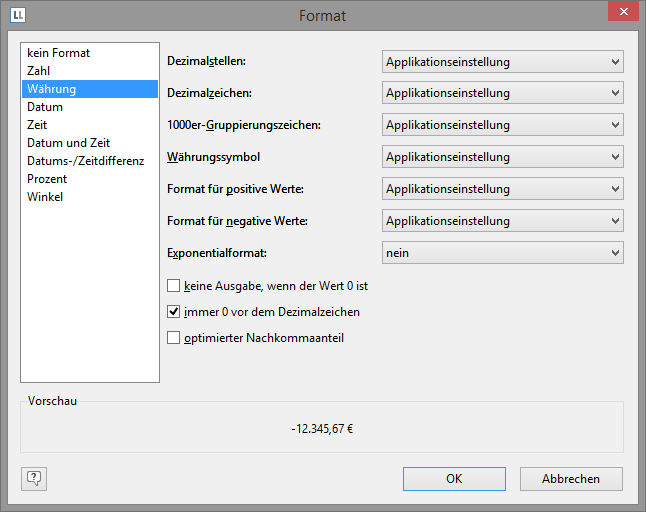Open the Währungssymbol dropdown
Viewport: 646px width, 512px height.
[x=502, y=158]
